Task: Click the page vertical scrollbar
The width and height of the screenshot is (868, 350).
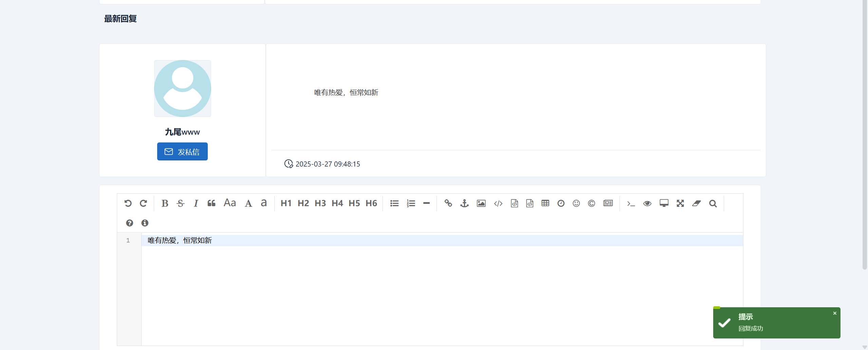Action: tap(865, 136)
